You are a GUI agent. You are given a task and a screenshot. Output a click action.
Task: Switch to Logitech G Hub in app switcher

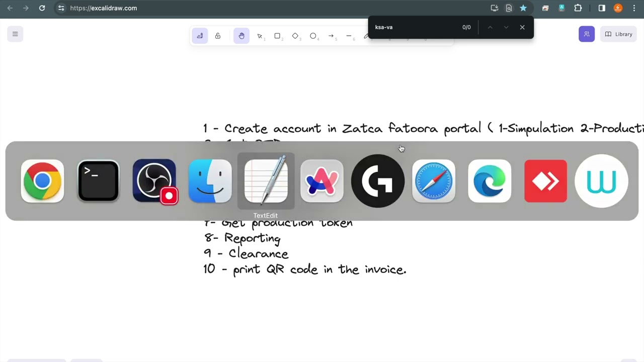pyautogui.click(x=378, y=181)
